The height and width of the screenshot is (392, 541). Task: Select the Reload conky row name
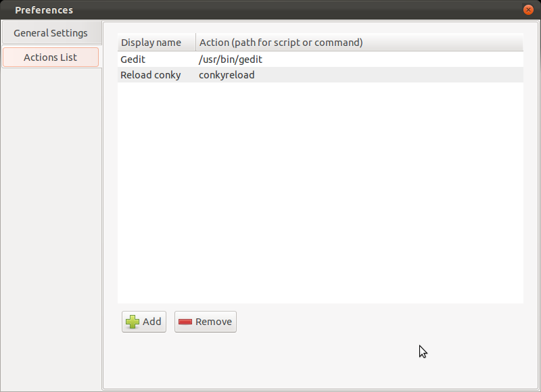(x=157, y=75)
